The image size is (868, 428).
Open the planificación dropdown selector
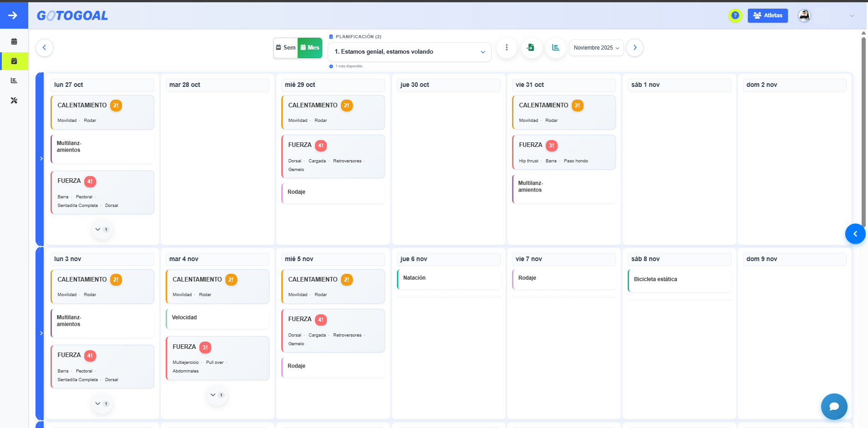tap(409, 52)
